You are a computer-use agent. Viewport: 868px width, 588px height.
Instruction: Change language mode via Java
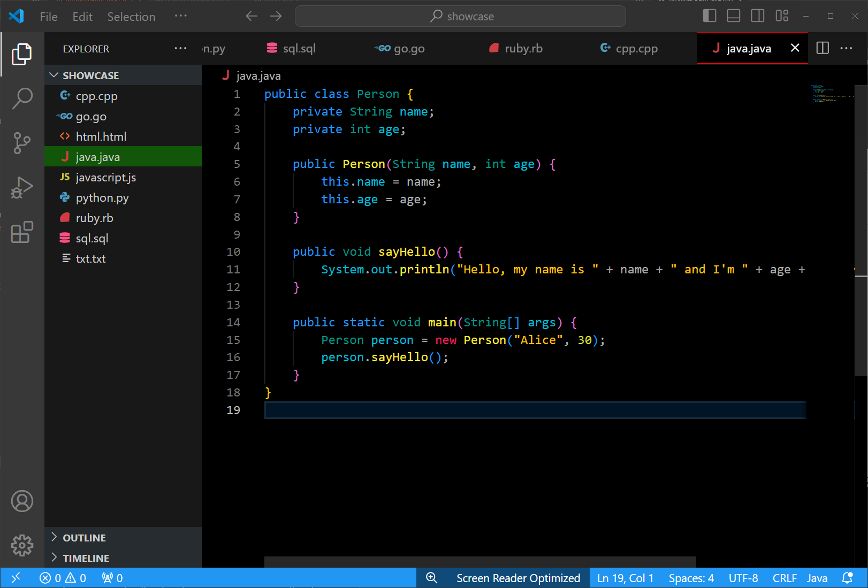pos(817,578)
